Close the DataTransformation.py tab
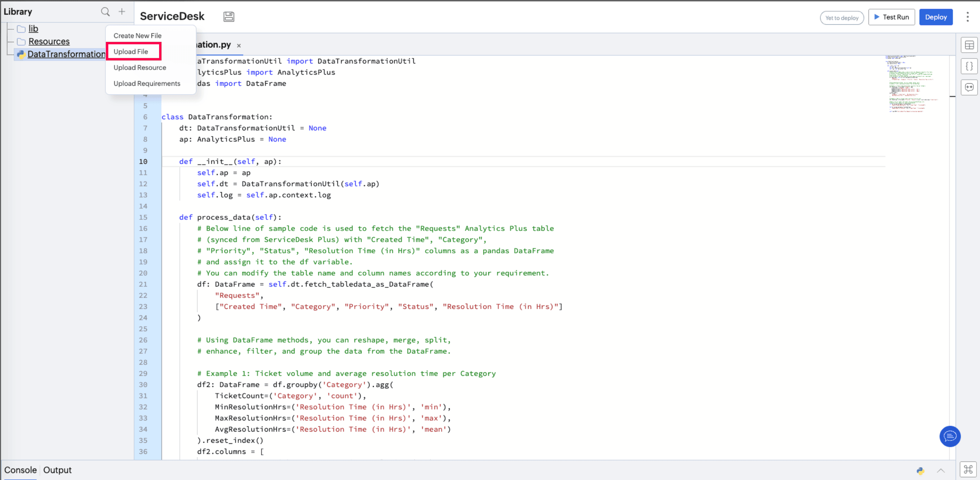Image resolution: width=980 pixels, height=480 pixels. pyautogui.click(x=239, y=46)
